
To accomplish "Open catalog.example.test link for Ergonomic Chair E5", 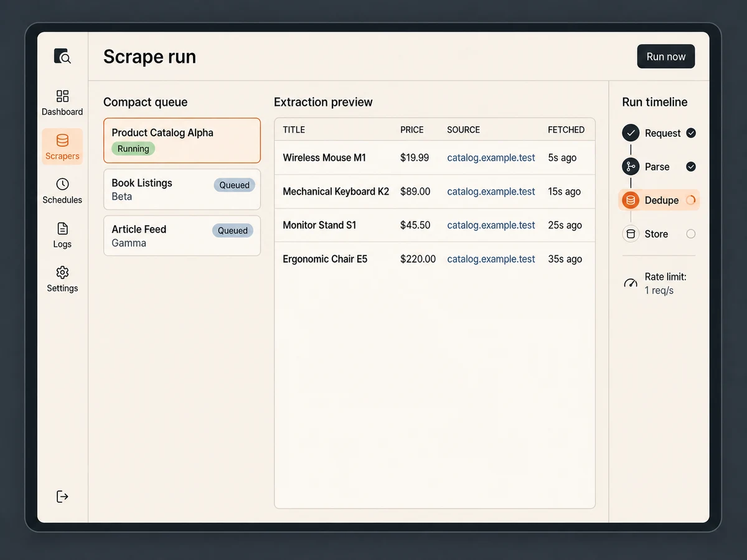I will pos(491,259).
